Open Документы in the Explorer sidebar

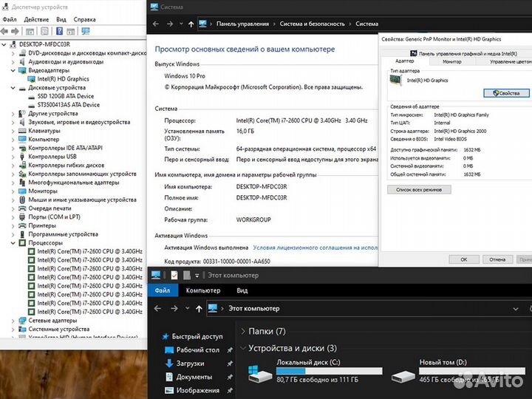pyautogui.click(x=194, y=377)
